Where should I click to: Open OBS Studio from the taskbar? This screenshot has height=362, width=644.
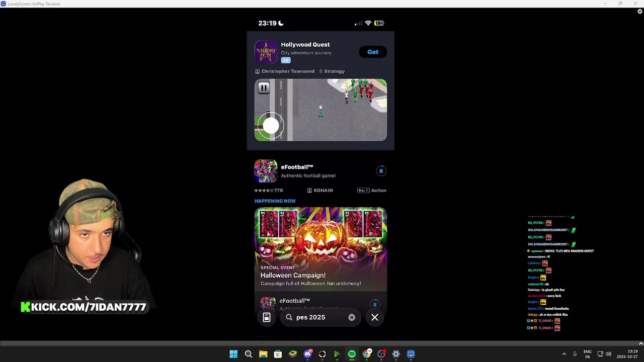pos(381,354)
